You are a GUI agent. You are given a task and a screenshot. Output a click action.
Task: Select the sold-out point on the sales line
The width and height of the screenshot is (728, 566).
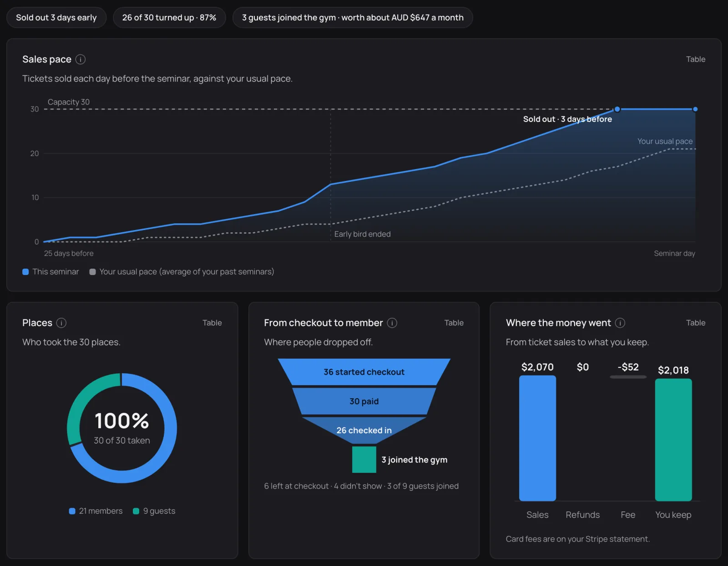tap(617, 109)
